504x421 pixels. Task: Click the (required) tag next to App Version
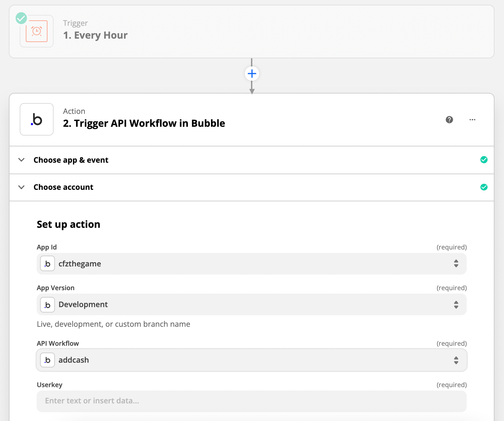[x=451, y=288]
